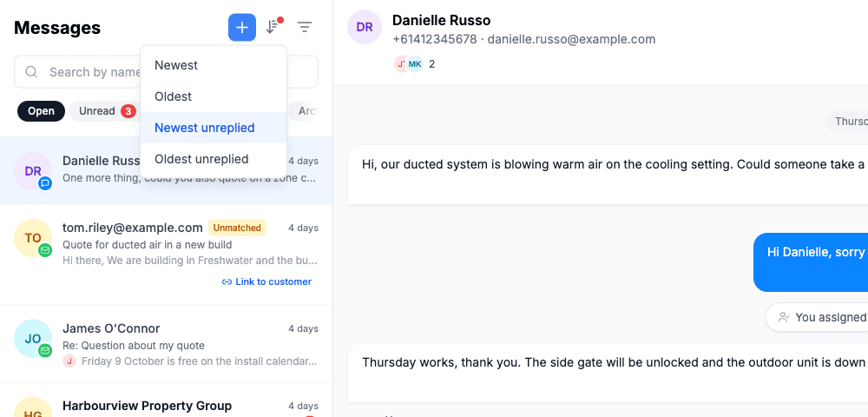Click the 4 days timestamp on James O'Connor
Image resolution: width=868 pixels, height=417 pixels.
(x=303, y=328)
